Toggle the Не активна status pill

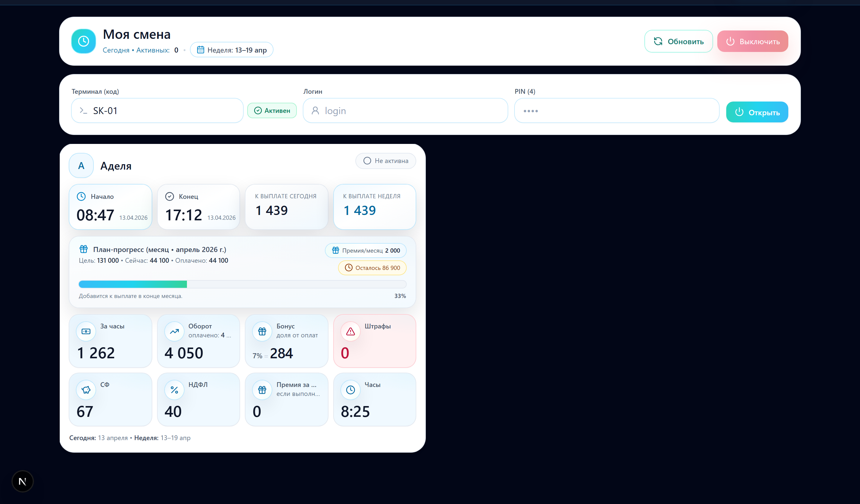(385, 161)
